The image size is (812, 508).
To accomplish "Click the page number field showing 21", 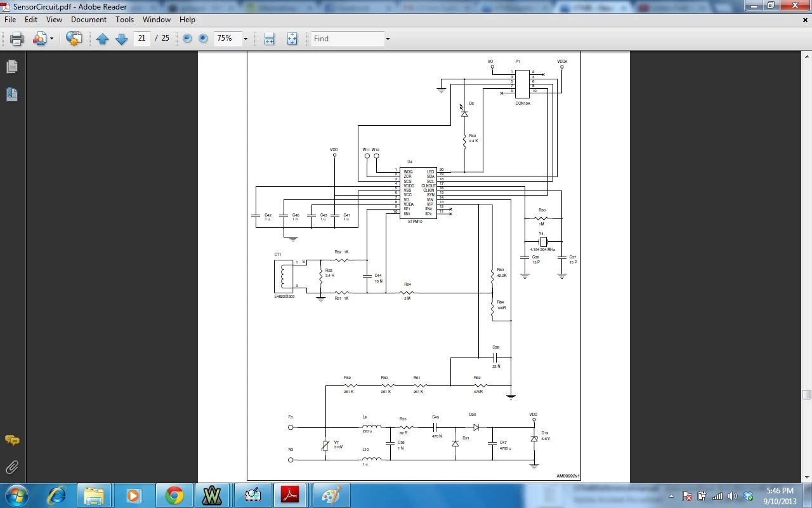I will [142, 38].
